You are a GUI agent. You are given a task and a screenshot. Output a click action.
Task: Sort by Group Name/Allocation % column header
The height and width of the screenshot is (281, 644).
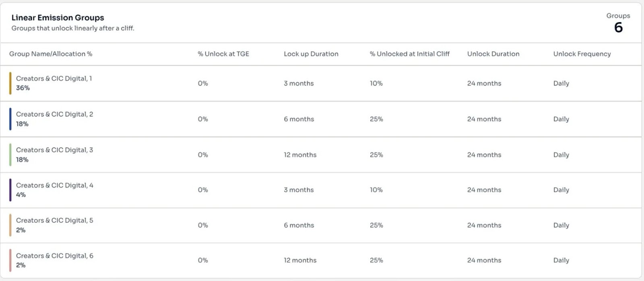coord(51,54)
